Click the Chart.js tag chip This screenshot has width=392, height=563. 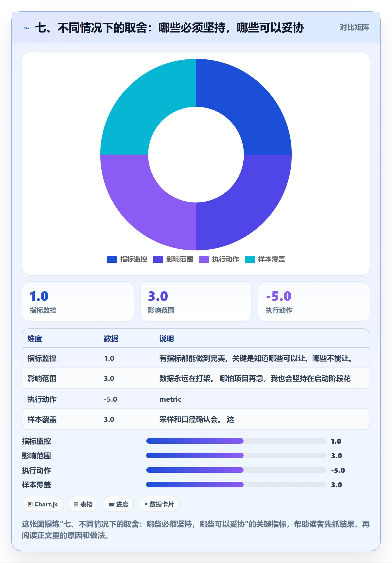coord(43,504)
